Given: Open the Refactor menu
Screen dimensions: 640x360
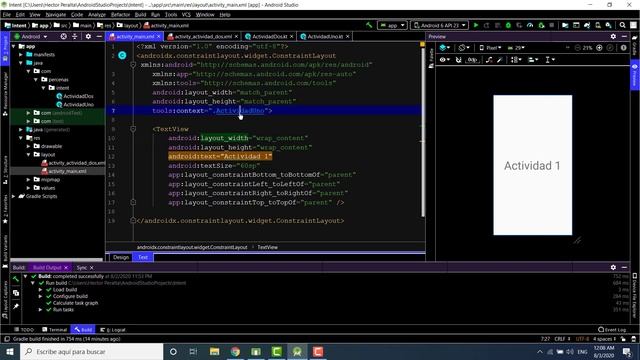Looking at the screenshot, I should 120,15.
